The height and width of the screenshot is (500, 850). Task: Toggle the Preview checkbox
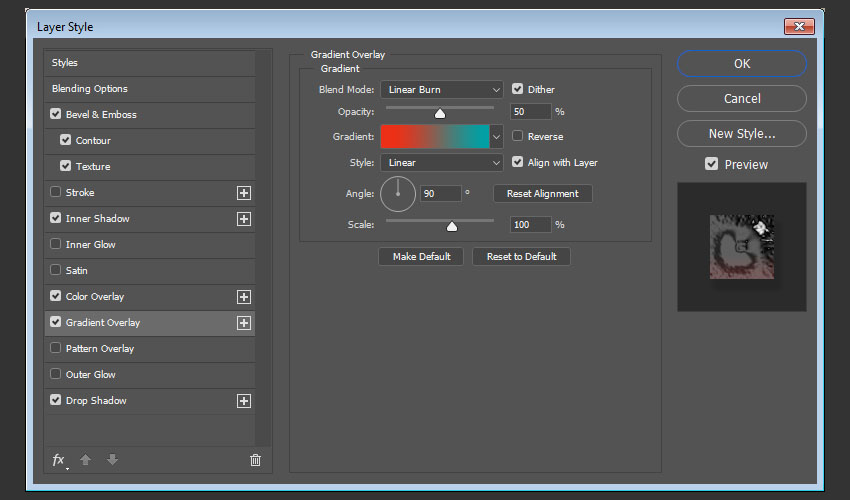tap(712, 164)
